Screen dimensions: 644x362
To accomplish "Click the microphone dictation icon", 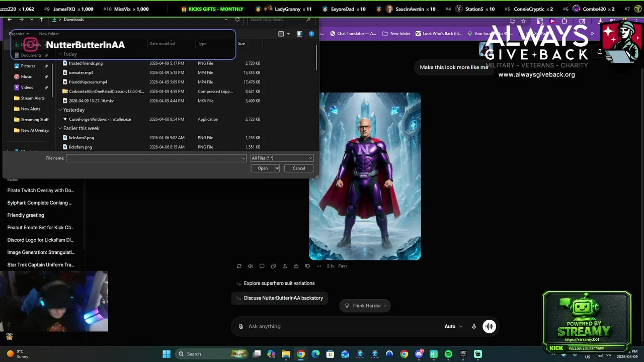I will (473, 326).
